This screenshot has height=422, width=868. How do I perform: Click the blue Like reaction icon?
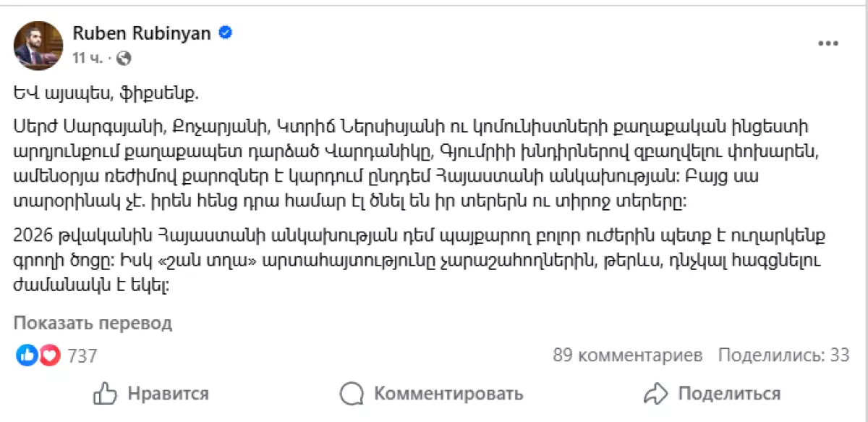click(x=27, y=355)
